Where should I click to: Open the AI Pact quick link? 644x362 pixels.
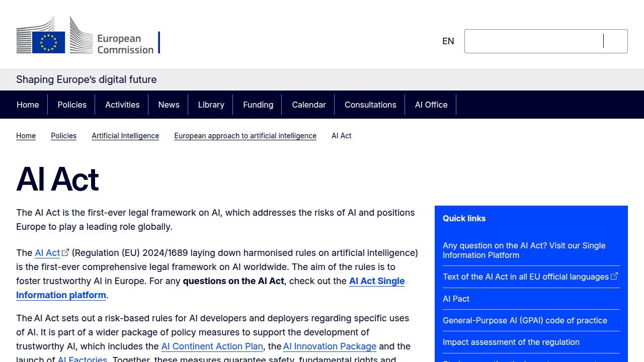pyautogui.click(x=456, y=299)
